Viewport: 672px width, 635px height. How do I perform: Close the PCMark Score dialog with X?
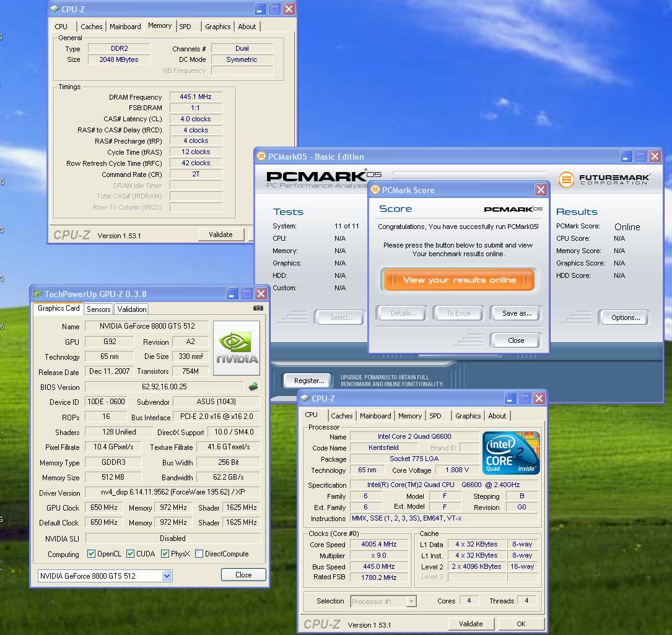coord(541,189)
